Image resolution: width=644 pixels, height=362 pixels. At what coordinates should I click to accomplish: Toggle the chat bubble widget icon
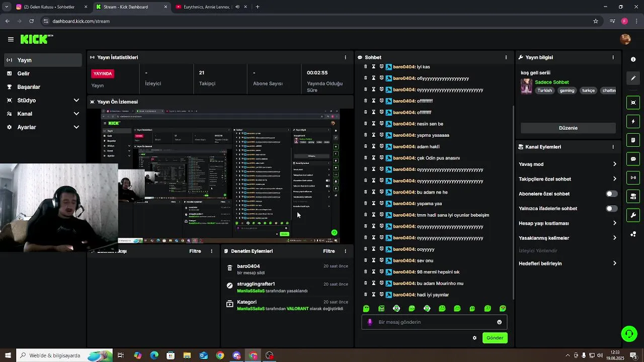633,159
